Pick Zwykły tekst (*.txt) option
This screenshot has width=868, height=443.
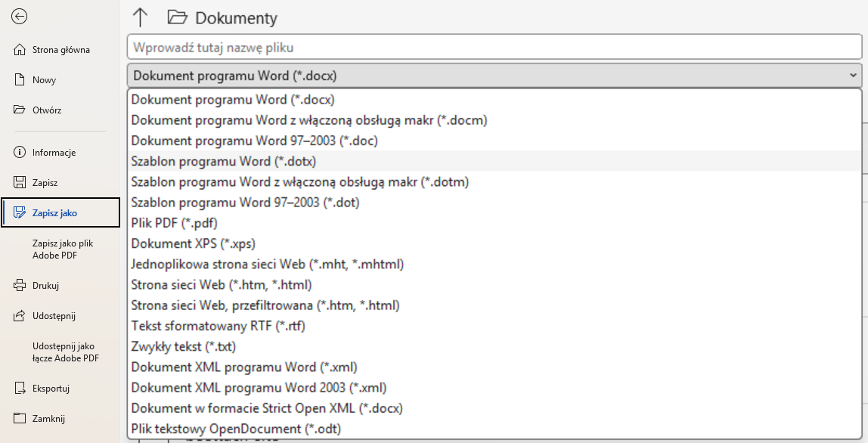184,346
